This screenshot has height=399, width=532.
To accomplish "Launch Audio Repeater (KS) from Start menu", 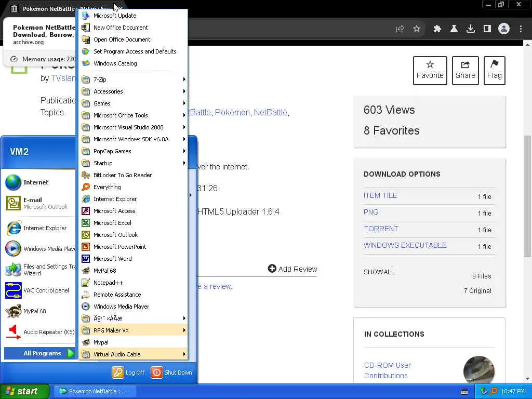I will [39, 332].
